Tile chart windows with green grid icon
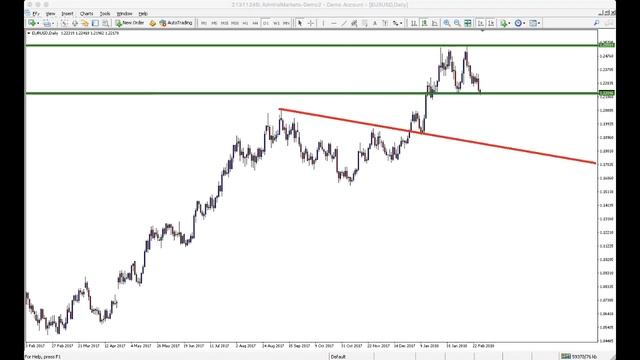640x360 pixels. (x=468, y=23)
